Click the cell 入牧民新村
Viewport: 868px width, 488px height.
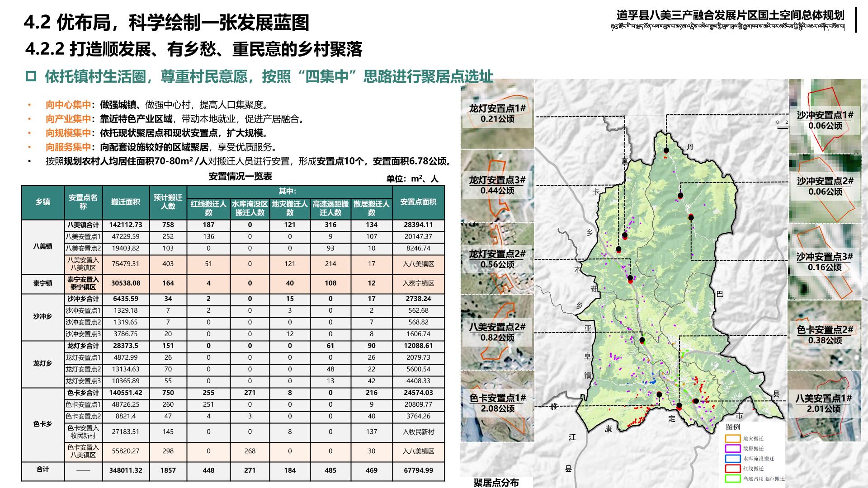coord(418,432)
